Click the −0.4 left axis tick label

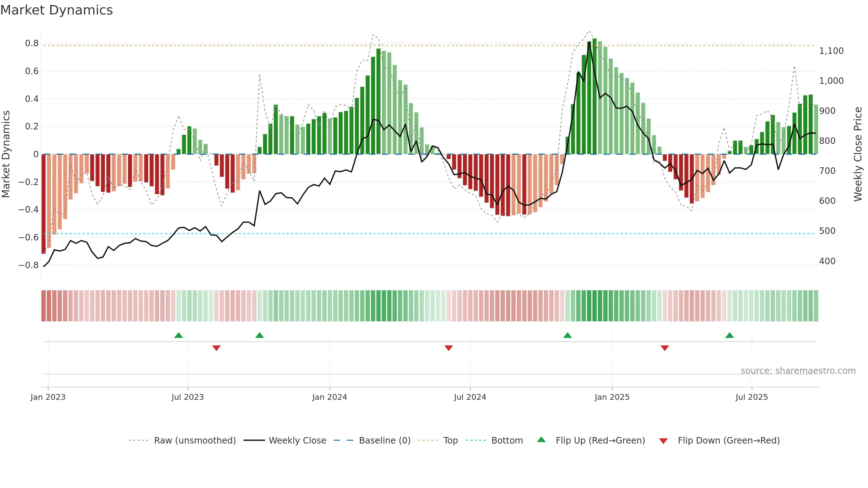29,210
